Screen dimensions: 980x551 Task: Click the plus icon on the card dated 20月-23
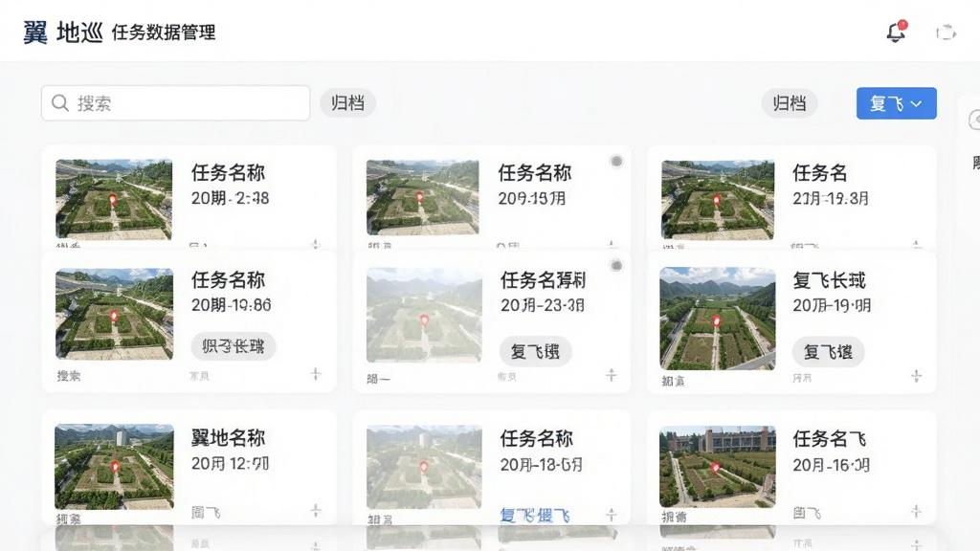pyautogui.click(x=612, y=375)
